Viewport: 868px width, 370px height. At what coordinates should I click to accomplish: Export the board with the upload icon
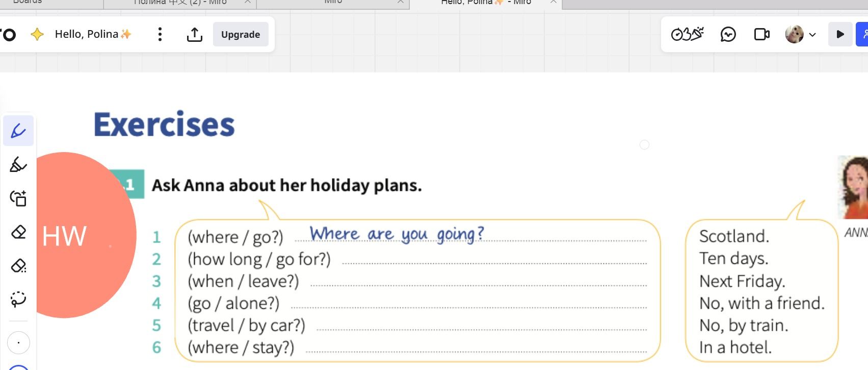tap(194, 34)
